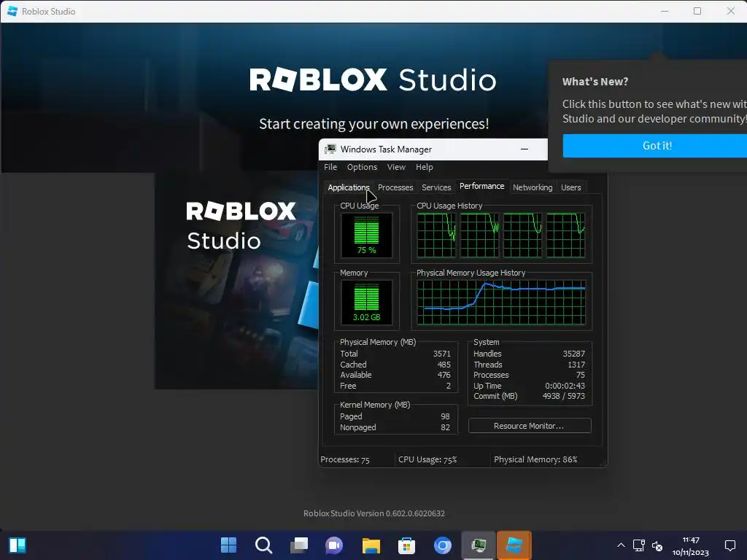This screenshot has width=747, height=560.
Task: Click the Nonpaged value 82
Action: pyautogui.click(x=445, y=427)
